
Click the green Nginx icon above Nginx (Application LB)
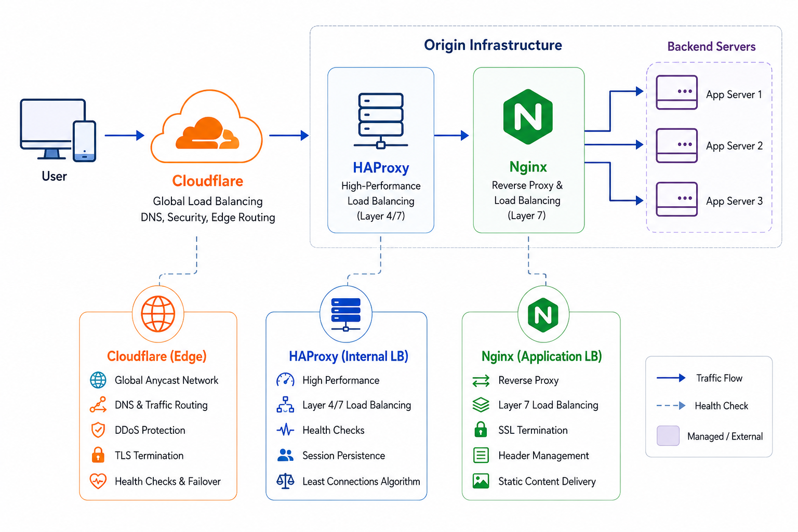(543, 315)
